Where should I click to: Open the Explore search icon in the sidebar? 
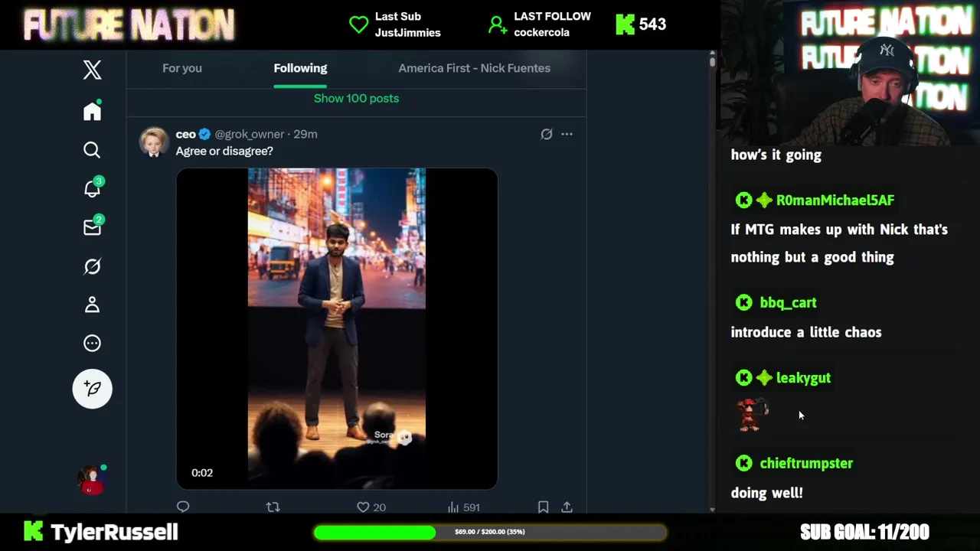(x=92, y=150)
